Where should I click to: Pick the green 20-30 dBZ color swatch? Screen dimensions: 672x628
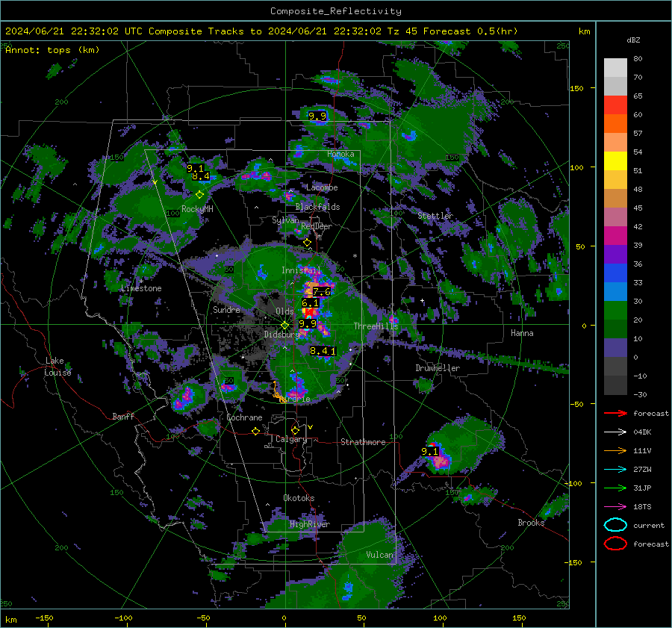click(x=615, y=311)
